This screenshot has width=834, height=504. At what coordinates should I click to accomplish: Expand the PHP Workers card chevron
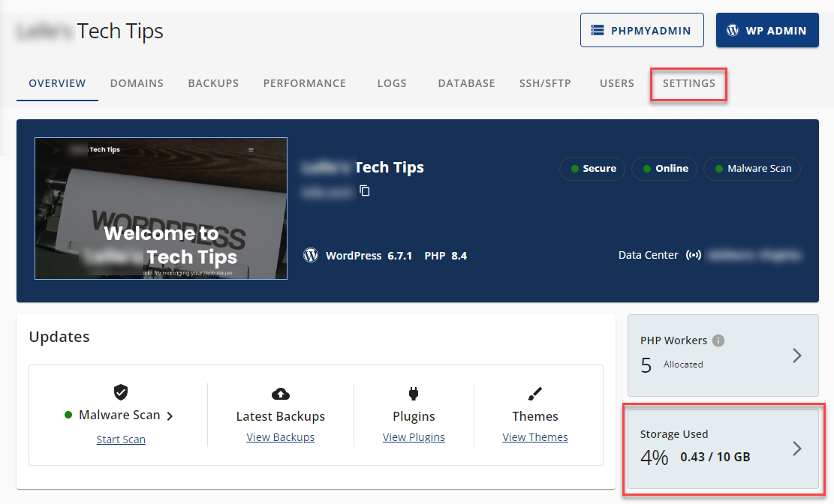point(796,355)
